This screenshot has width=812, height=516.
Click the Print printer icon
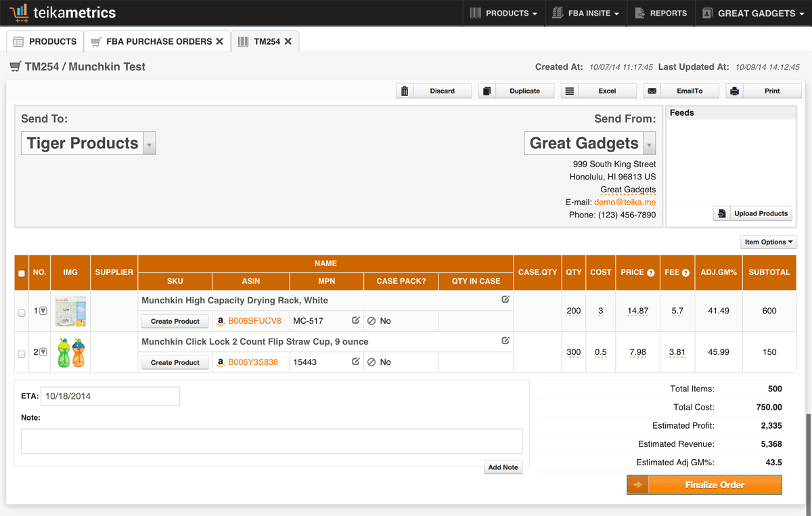click(734, 91)
